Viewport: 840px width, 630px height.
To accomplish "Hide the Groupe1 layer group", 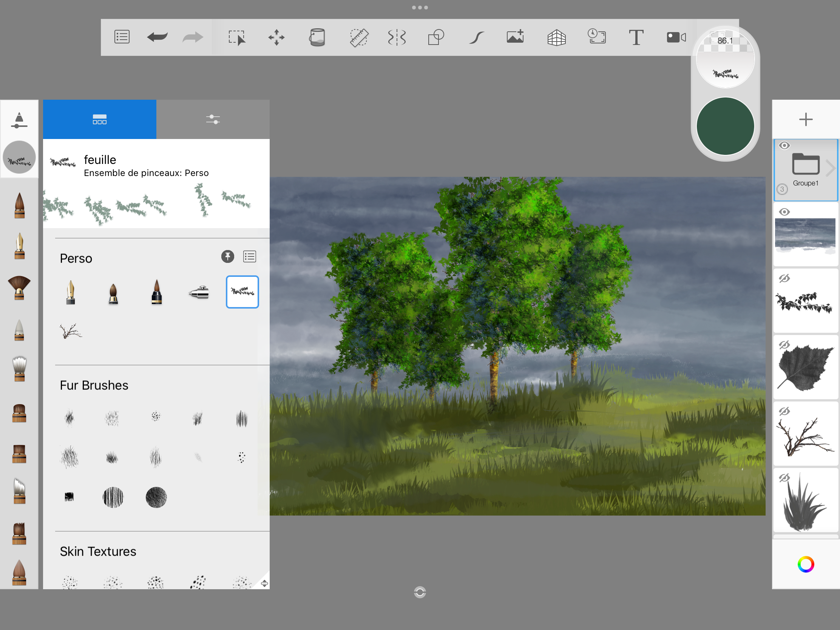I will click(784, 145).
